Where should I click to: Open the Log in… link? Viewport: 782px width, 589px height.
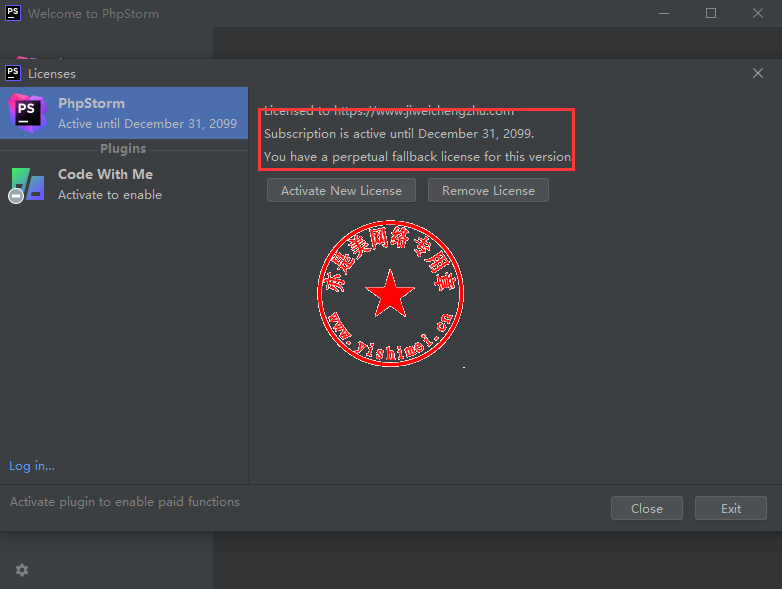(x=32, y=466)
